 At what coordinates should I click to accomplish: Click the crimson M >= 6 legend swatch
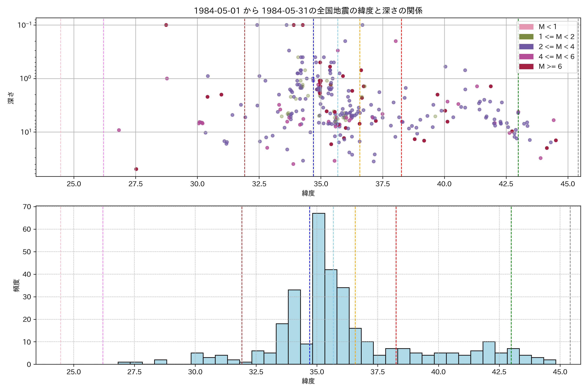526,66
